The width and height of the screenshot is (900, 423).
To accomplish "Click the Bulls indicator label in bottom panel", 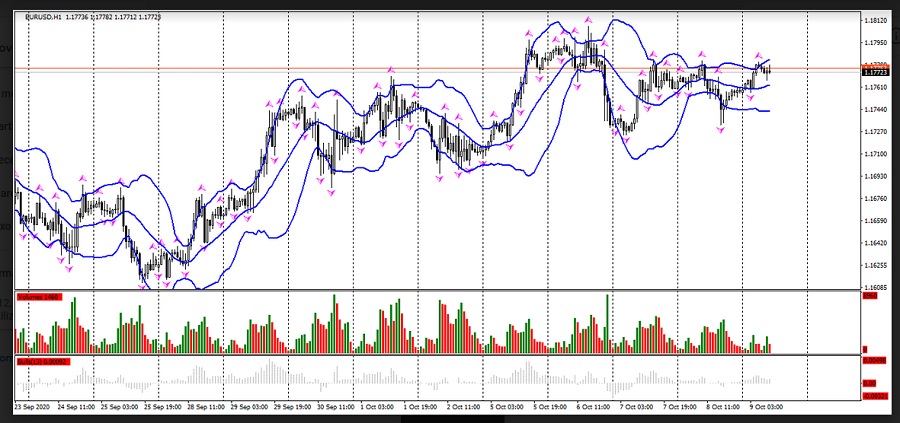I will [40, 360].
